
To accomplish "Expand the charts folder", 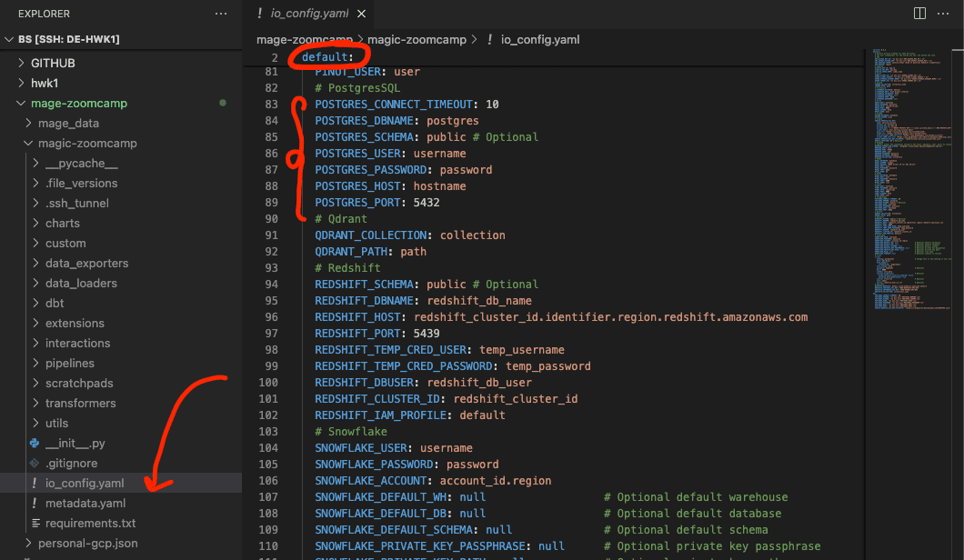I will pyautogui.click(x=35, y=223).
